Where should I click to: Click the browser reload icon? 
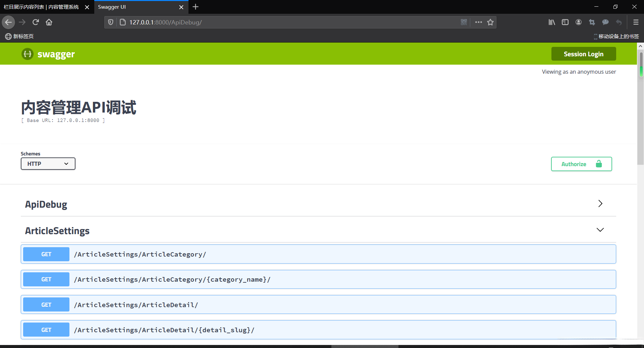[36, 22]
